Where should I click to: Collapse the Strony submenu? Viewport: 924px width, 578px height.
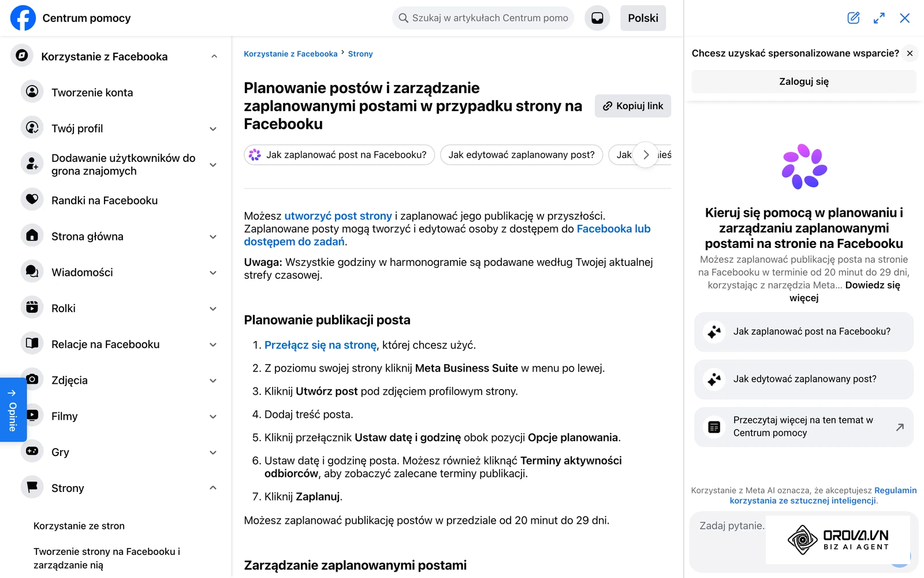click(213, 488)
